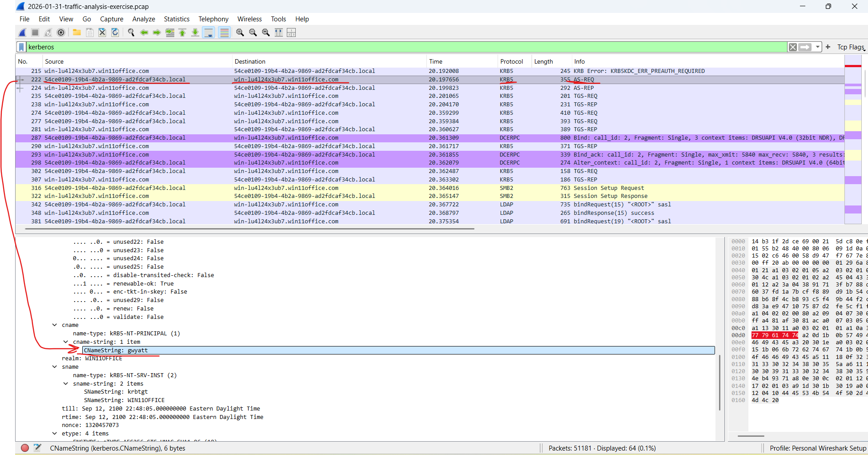Open a capture file via folder icon
Viewport: 868px width, 455px height.
tap(77, 32)
